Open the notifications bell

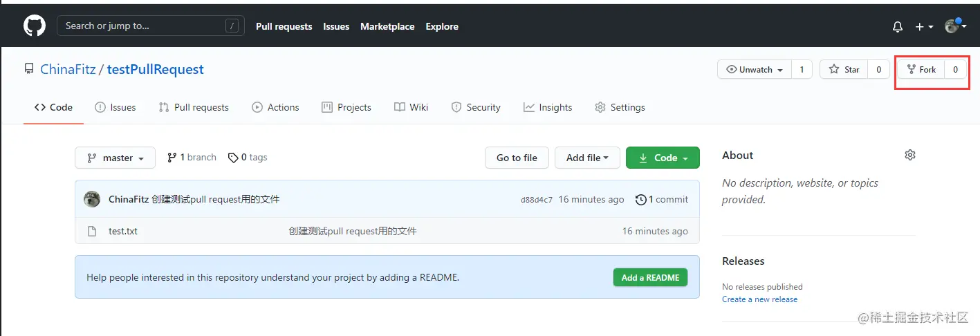898,27
